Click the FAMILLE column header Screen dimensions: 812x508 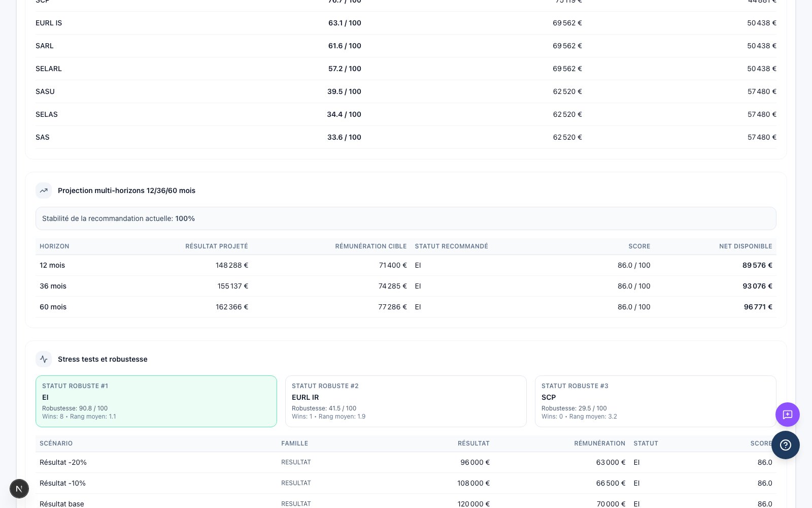[294, 443]
